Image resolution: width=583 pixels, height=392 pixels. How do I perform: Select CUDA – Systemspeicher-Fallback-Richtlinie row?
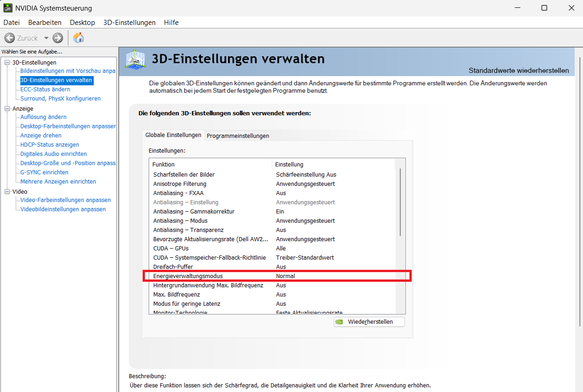pos(272,258)
